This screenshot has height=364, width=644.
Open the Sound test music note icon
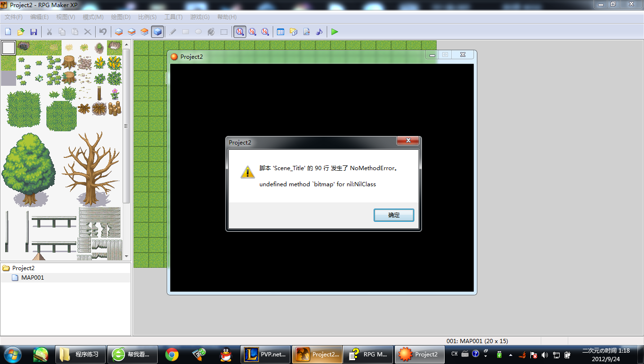click(x=319, y=32)
